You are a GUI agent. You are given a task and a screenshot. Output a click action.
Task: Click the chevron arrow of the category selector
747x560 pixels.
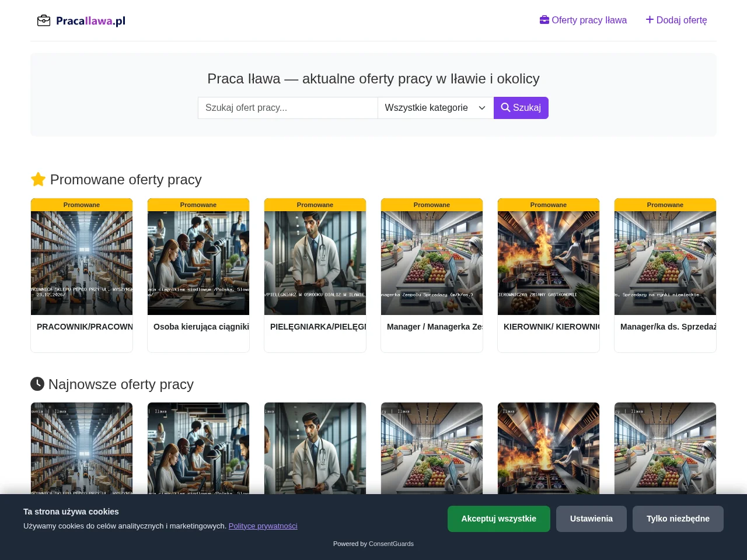tap(482, 108)
